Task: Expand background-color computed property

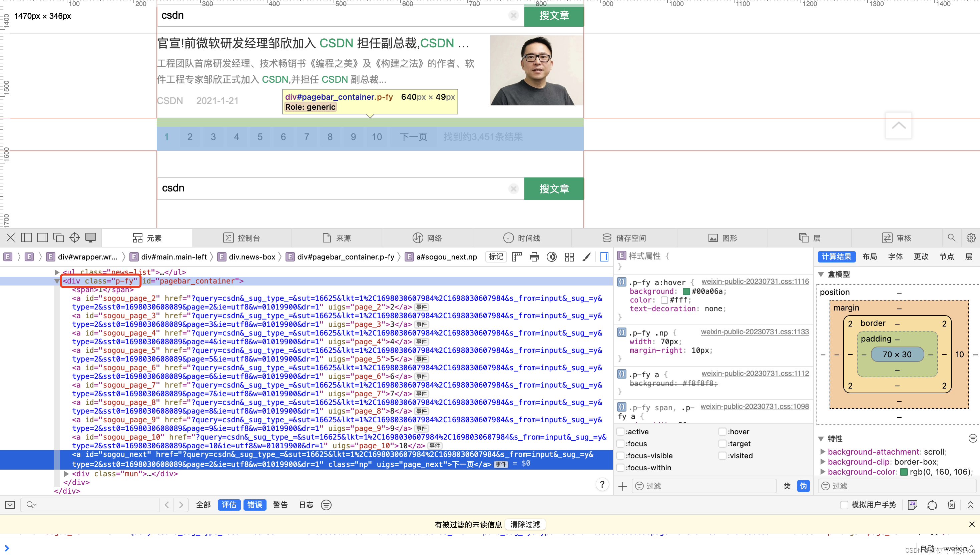Action: [x=823, y=472]
